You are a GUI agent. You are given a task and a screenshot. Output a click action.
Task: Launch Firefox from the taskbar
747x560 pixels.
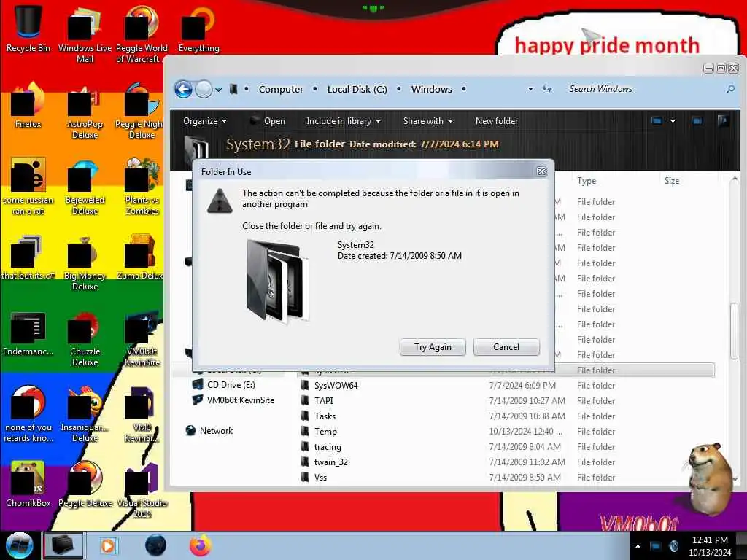201,545
